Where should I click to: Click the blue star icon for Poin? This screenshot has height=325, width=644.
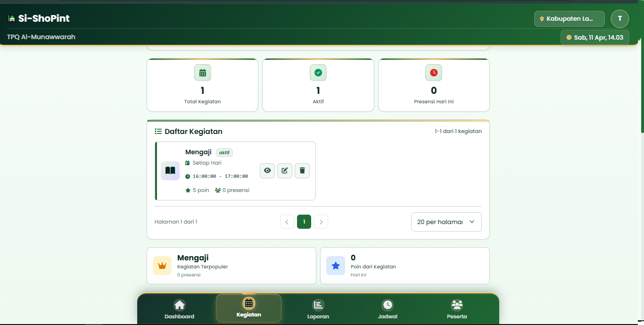pos(336,266)
